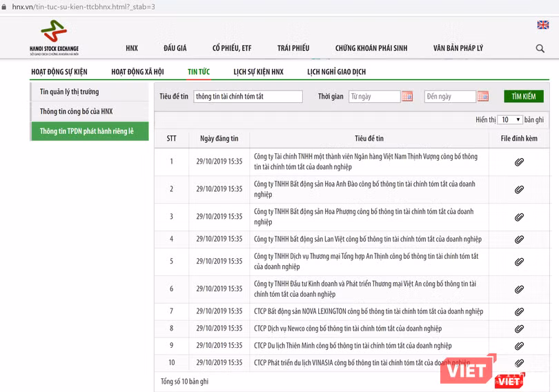This screenshot has height=392, width=559.
Task: Open the TRÁI PHIẾU navigation menu
Action: (293, 48)
